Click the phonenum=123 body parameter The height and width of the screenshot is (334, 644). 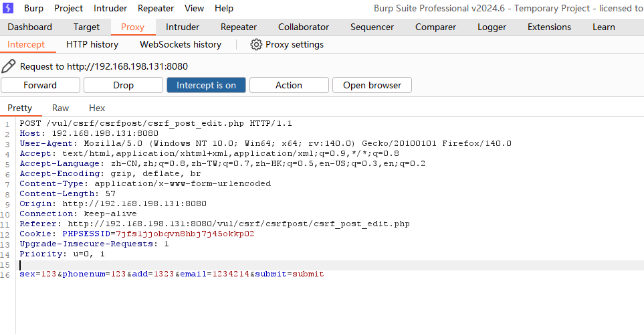pos(94,274)
